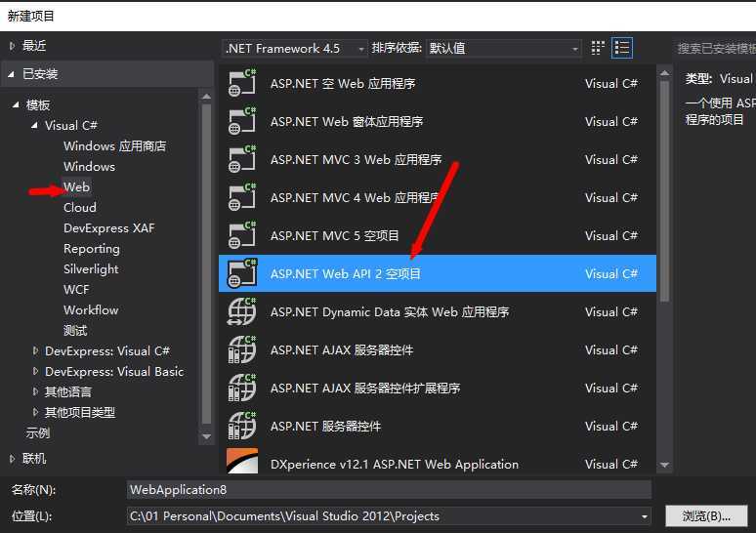
Task: Click template list scrollbar up arrow
Action: tap(664, 73)
